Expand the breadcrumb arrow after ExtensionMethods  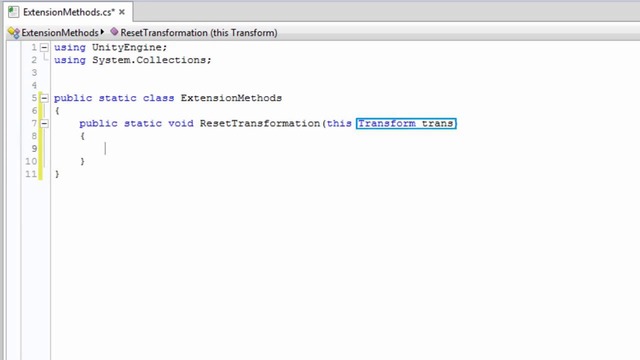(102, 31)
